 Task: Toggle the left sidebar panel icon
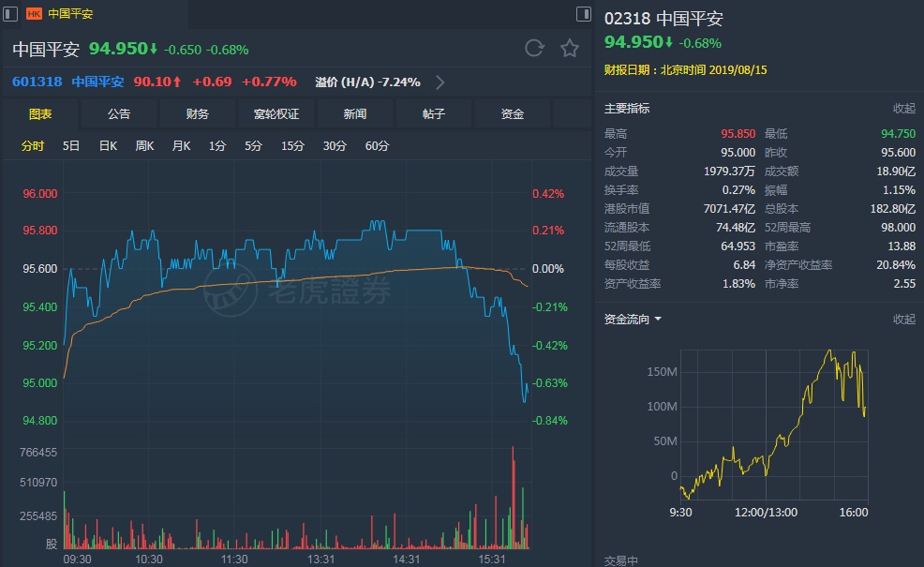coord(11,14)
